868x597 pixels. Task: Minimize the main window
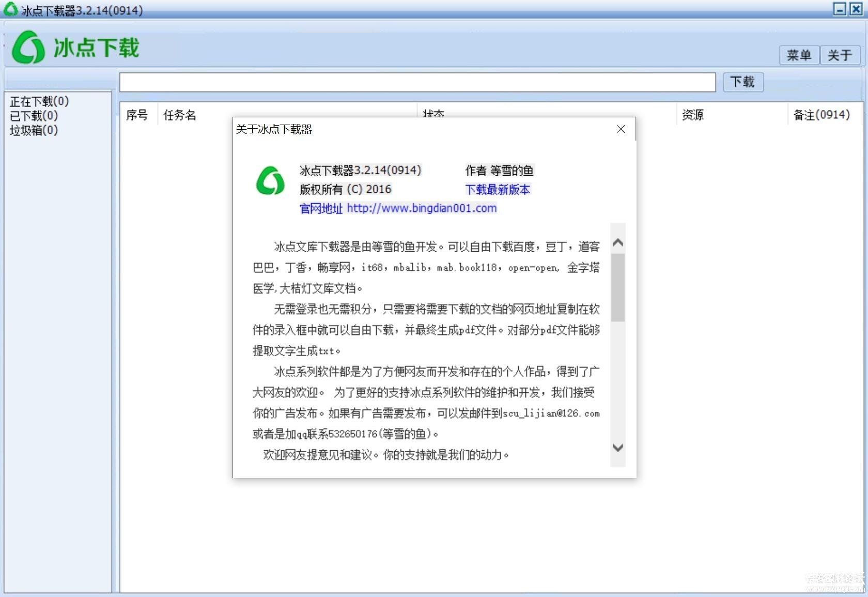840,9
